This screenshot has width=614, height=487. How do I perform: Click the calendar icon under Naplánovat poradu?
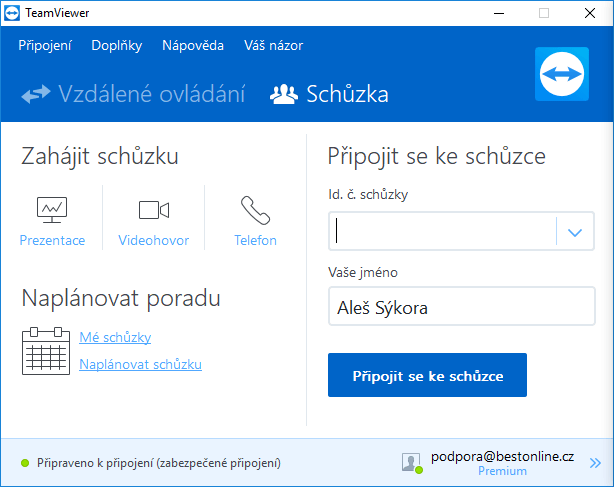coord(46,351)
